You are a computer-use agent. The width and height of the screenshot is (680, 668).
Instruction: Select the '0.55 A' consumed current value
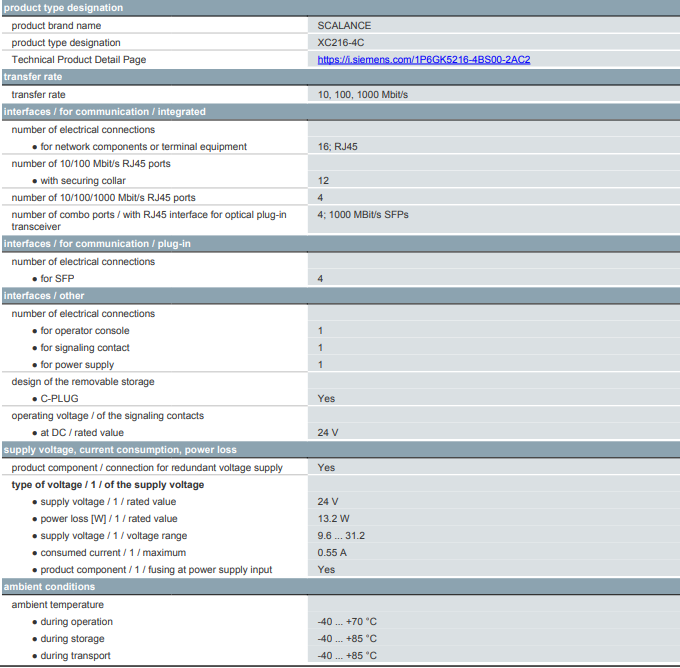332,553
